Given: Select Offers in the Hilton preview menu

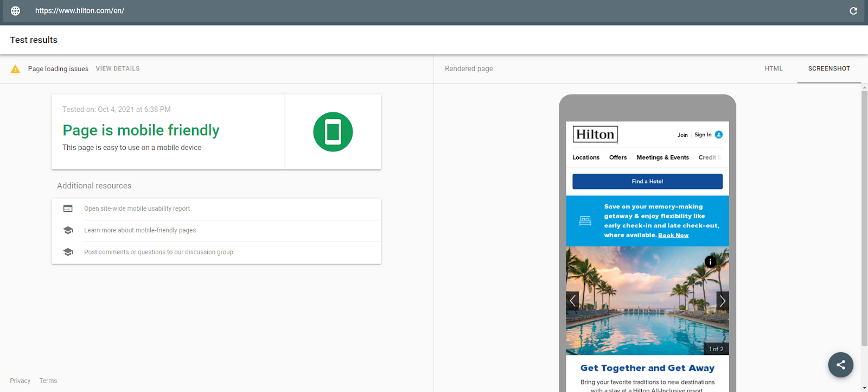Looking at the screenshot, I should click(x=618, y=157).
